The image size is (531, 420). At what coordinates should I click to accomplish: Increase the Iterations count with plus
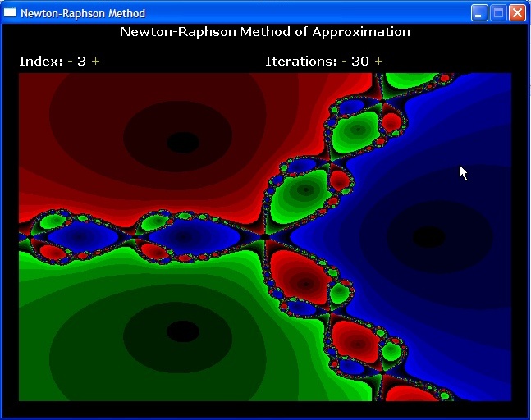pos(378,62)
